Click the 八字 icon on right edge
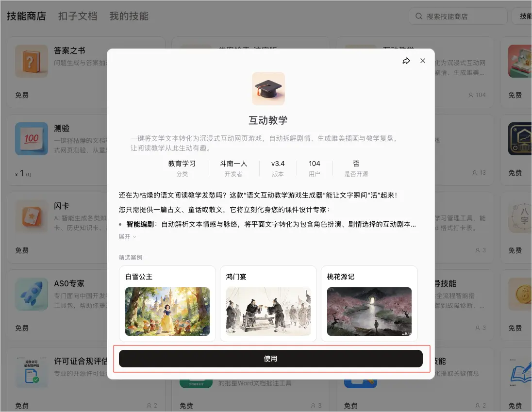 pos(520,216)
